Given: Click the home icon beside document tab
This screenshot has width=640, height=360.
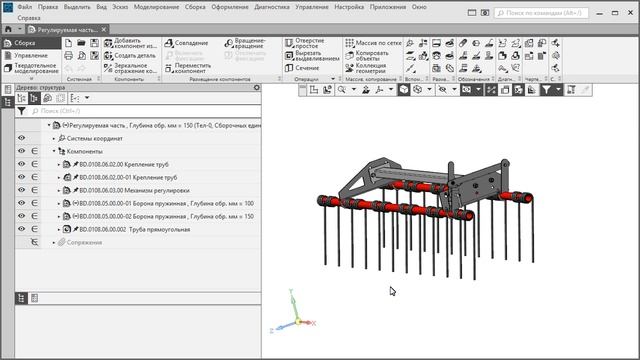Looking at the screenshot, I should [8, 29].
